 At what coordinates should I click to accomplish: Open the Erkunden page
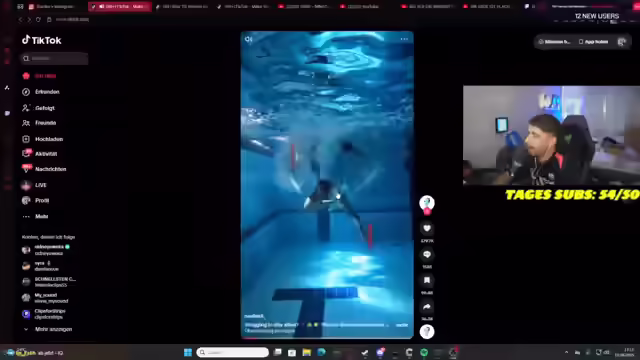(x=41, y=92)
